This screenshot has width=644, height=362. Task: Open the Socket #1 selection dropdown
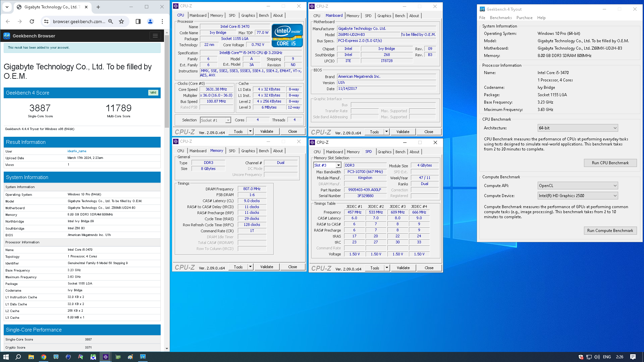(x=215, y=120)
